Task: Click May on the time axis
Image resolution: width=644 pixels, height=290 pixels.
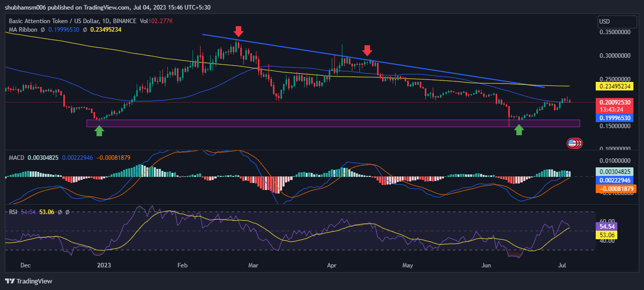Action: click(408, 264)
